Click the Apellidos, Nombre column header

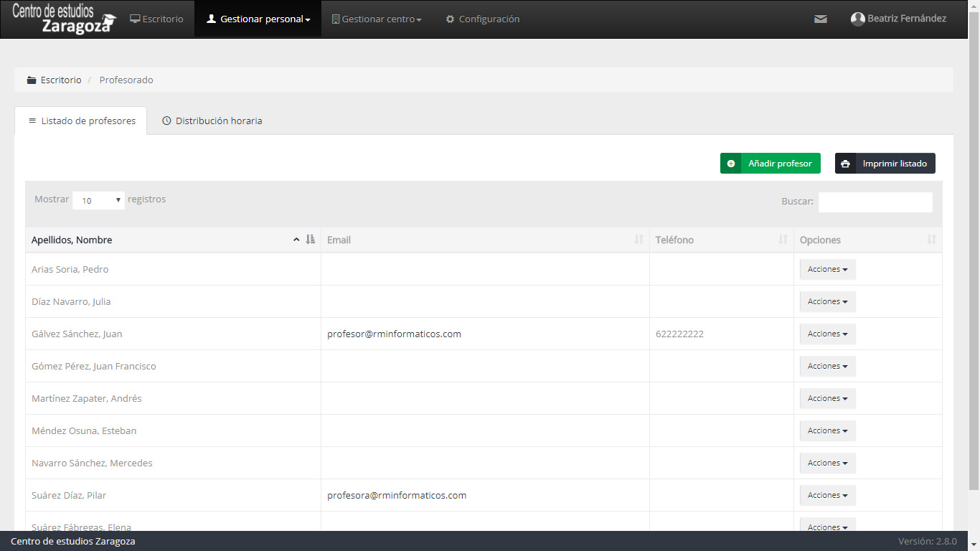(x=173, y=240)
